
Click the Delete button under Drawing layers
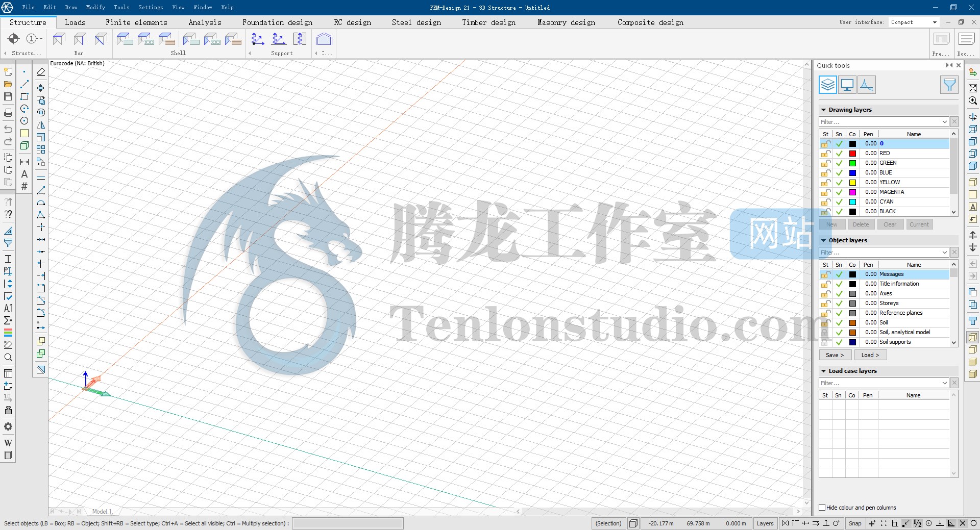pyautogui.click(x=861, y=224)
